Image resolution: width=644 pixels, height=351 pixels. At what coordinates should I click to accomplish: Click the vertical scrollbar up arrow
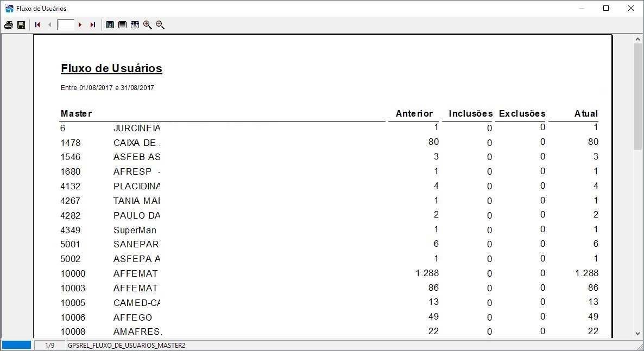click(x=637, y=40)
